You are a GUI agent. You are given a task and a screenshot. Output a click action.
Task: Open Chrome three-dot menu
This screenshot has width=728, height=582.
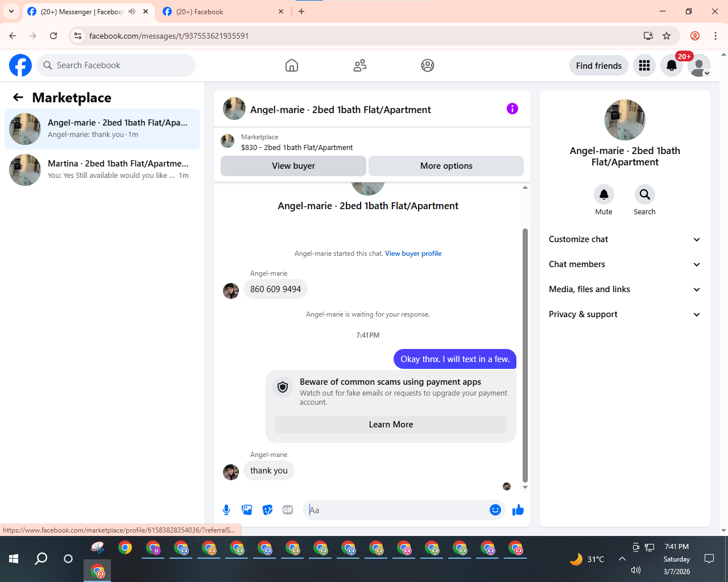point(715,36)
